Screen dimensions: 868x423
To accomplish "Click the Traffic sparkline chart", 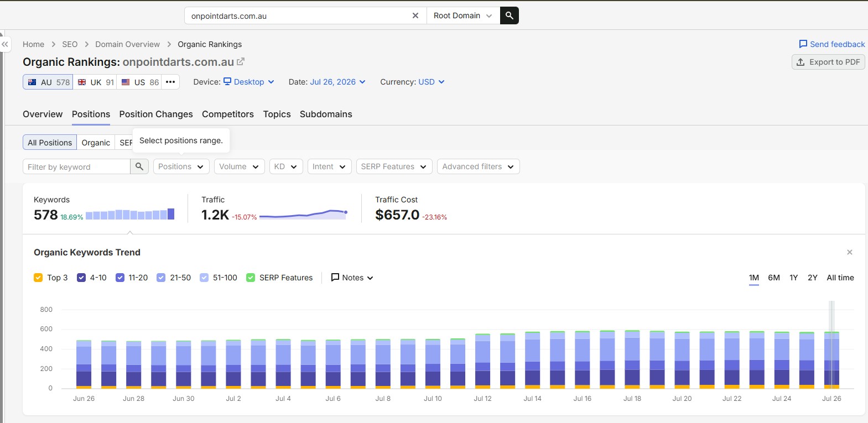I will pyautogui.click(x=303, y=215).
